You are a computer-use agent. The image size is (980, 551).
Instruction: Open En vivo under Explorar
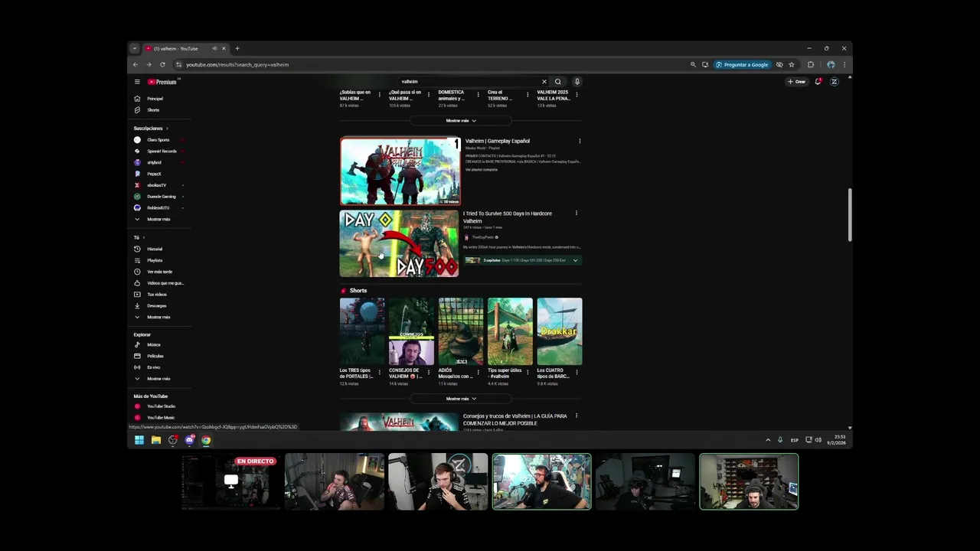click(154, 367)
